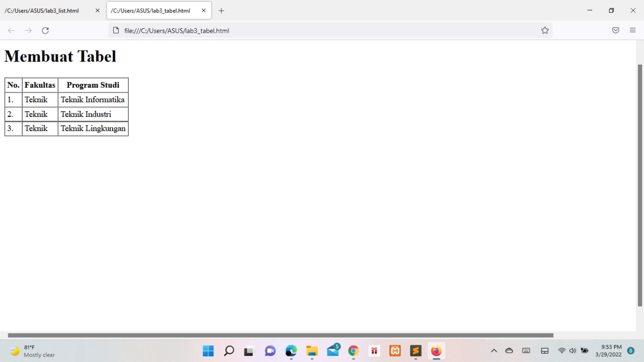The image size is (644, 362).
Task: Open the Firefox application menu
Action: [632, 31]
